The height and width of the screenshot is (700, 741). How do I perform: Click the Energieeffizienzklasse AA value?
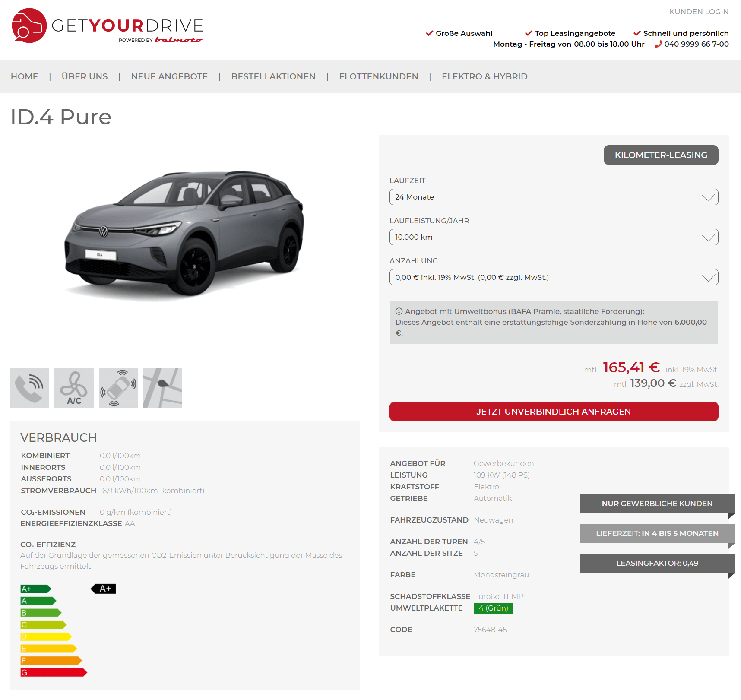[x=130, y=523]
